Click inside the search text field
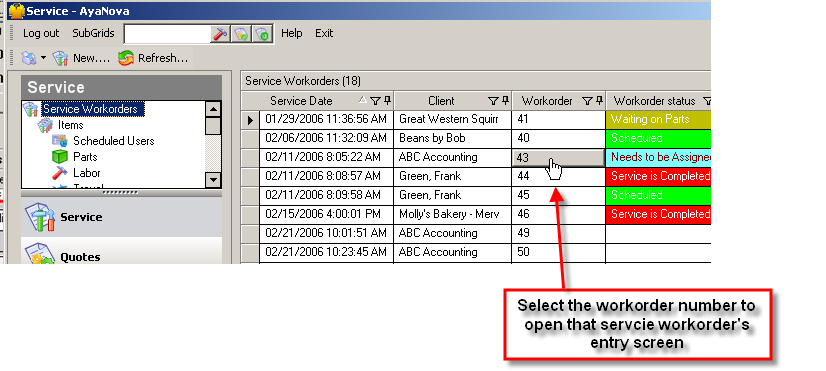This screenshot has height=371, width=826. pyautogui.click(x=168, y=34)
